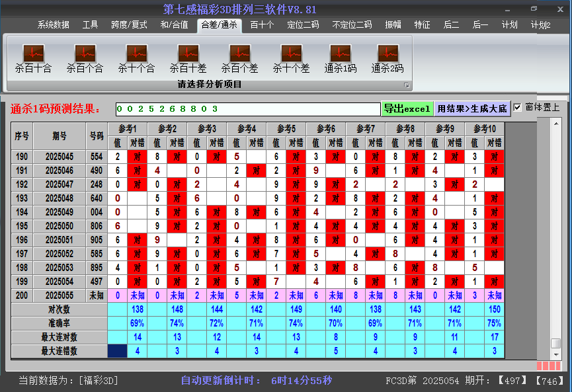Screen dimensions: 572x392
Task: Toggle the 窗体置上 checkbox
Action: (517, 108)
